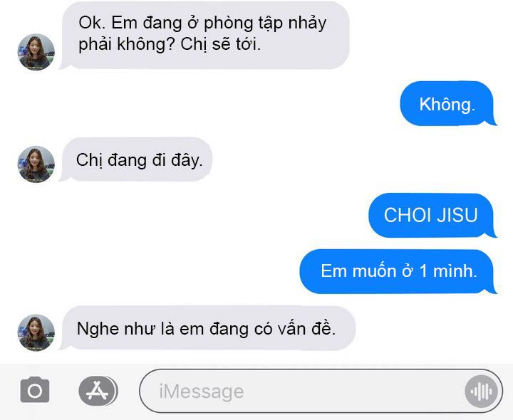The width and height of the screenshot is (513, 420).
Task: Click "Chị sẽ tới." text in first message
Action: [x=220, y=44]
